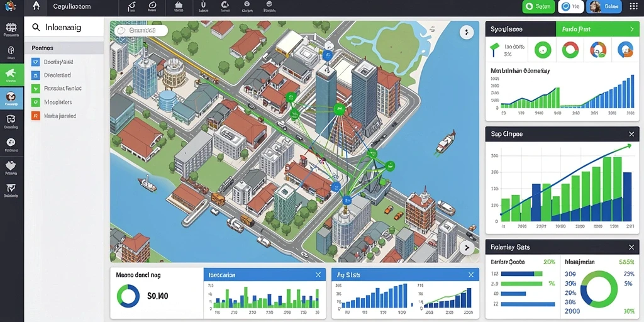
Task: Expand the green tab chevron arrow
Action: point(631,29)
